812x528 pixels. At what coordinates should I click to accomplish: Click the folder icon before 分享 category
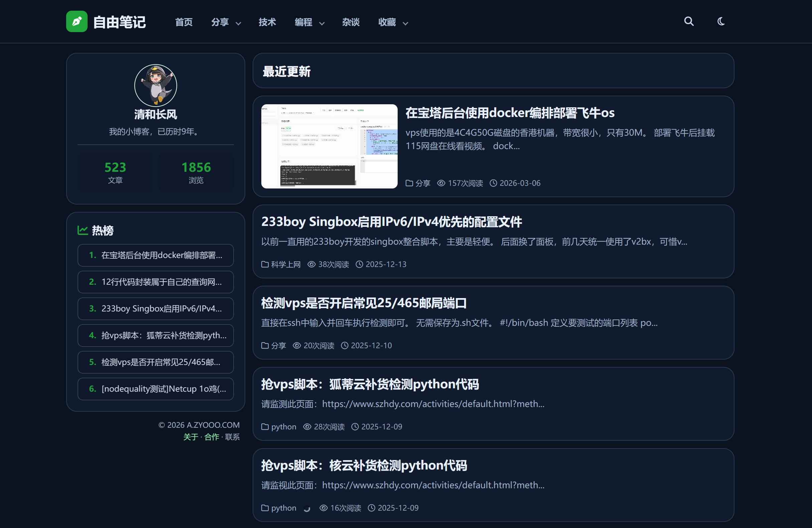265,346
